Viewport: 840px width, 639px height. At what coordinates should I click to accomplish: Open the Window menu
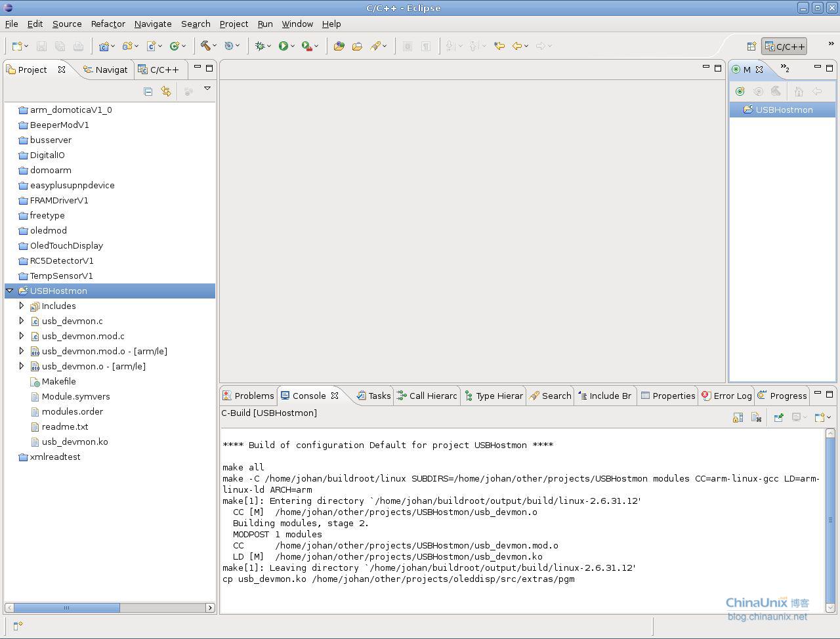coord(297,24)
